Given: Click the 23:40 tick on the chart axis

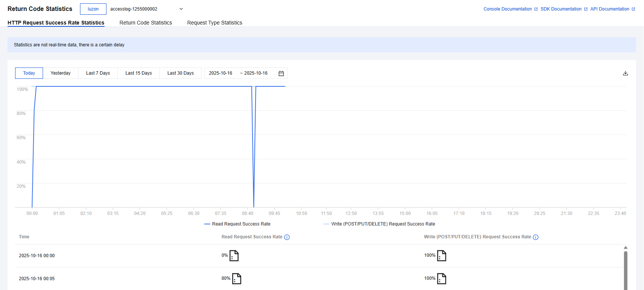Looking at the screenshot, I should tap(620, 213).
